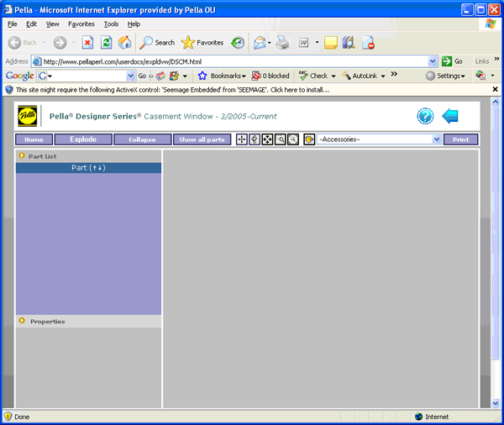Click the disabled Back button
The image size is (504, 425).
coord(23,43)
